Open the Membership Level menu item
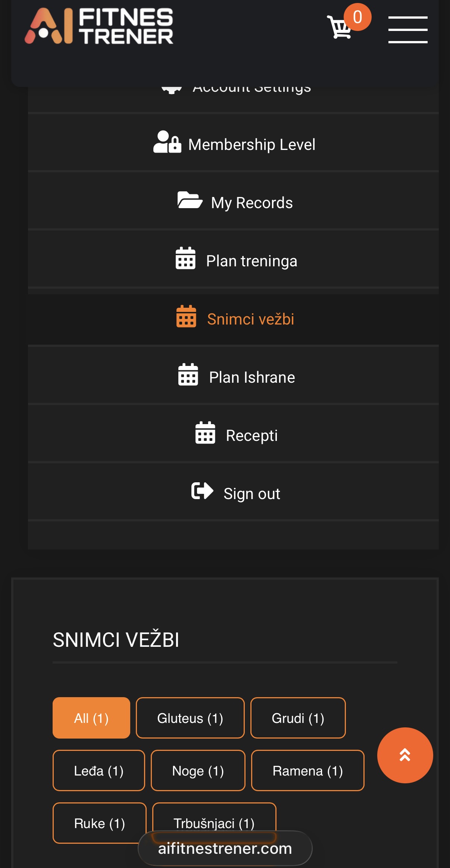The width and height of the screenshot is (450, 868). coord(235,144)
